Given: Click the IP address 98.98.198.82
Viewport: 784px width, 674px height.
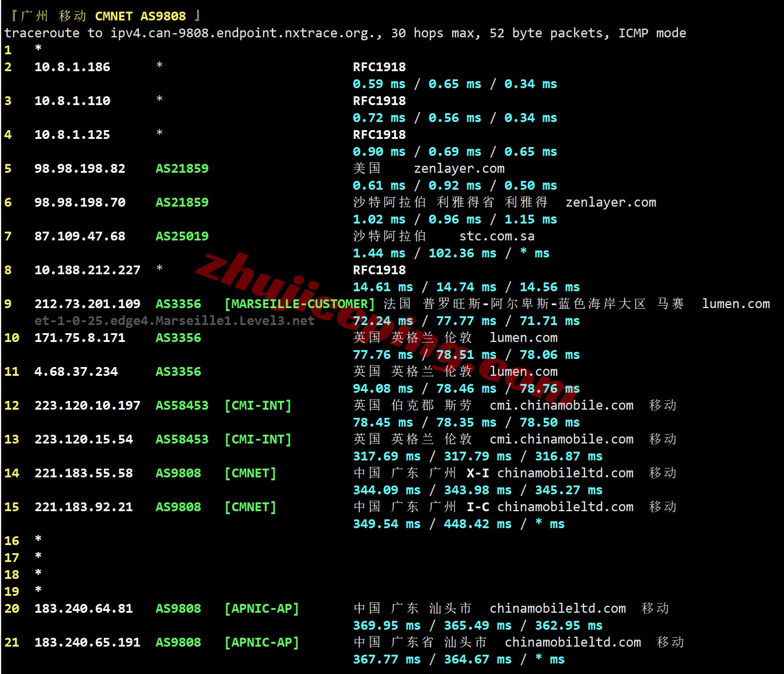Looking at the screenshot, I should coord(80,169).
